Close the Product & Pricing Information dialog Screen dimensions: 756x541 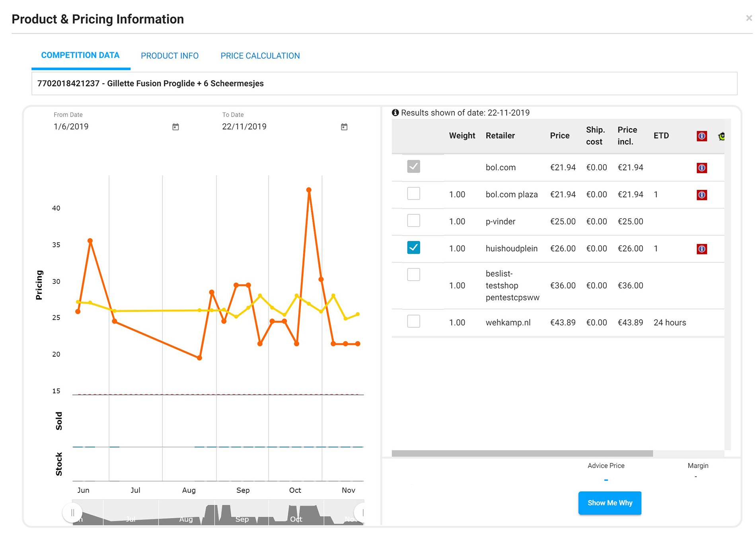coord(749,18)
